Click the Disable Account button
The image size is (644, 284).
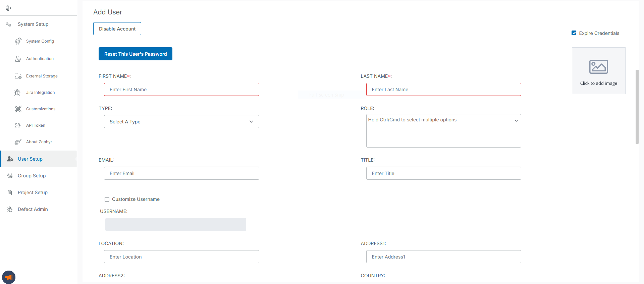pyautogui.click(x=117, y=29)
